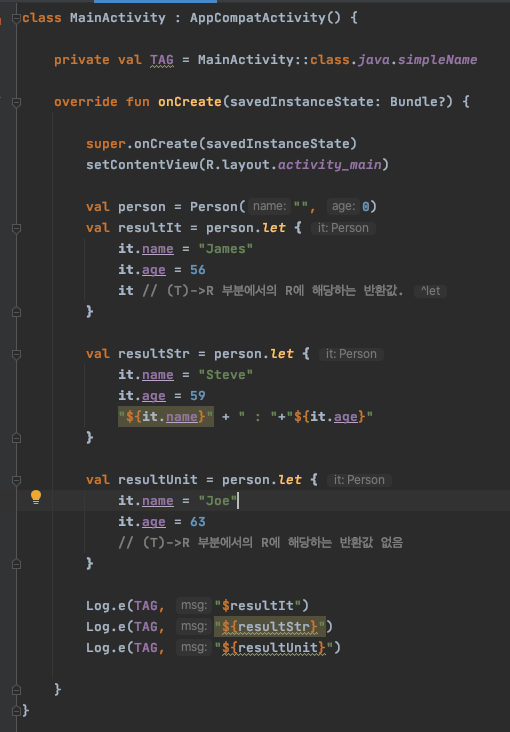This screenshot has width=510, height=732.
Task: Fold the resultIt let block start marker
Action: coord(16,228)
